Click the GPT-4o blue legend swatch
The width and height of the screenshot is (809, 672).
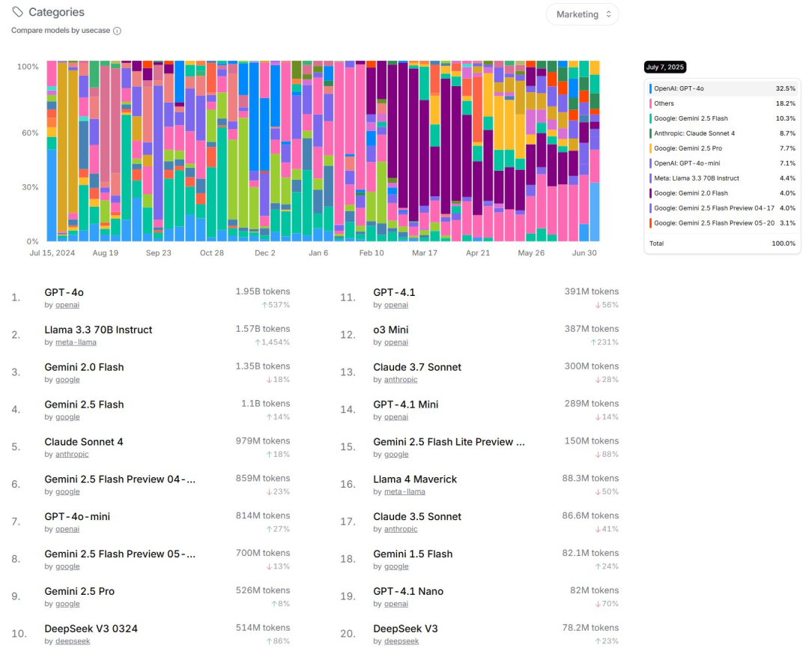click(650, 88)
